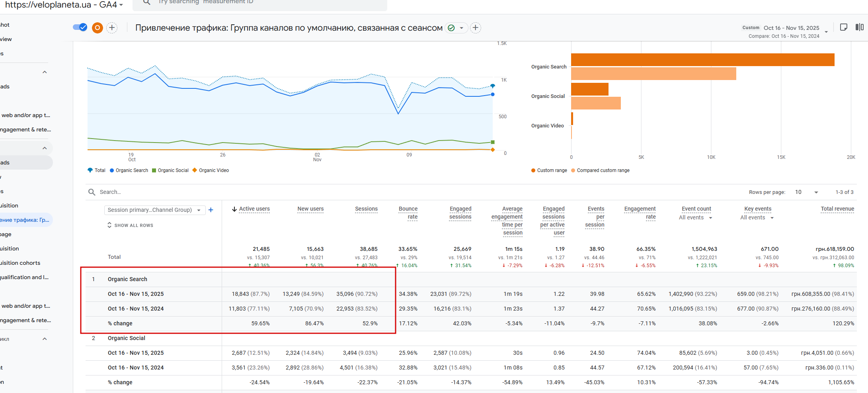Viewport: 868px width, 393px height.
Task: Open the Rows per page dropdown
Action: [807, 192]
